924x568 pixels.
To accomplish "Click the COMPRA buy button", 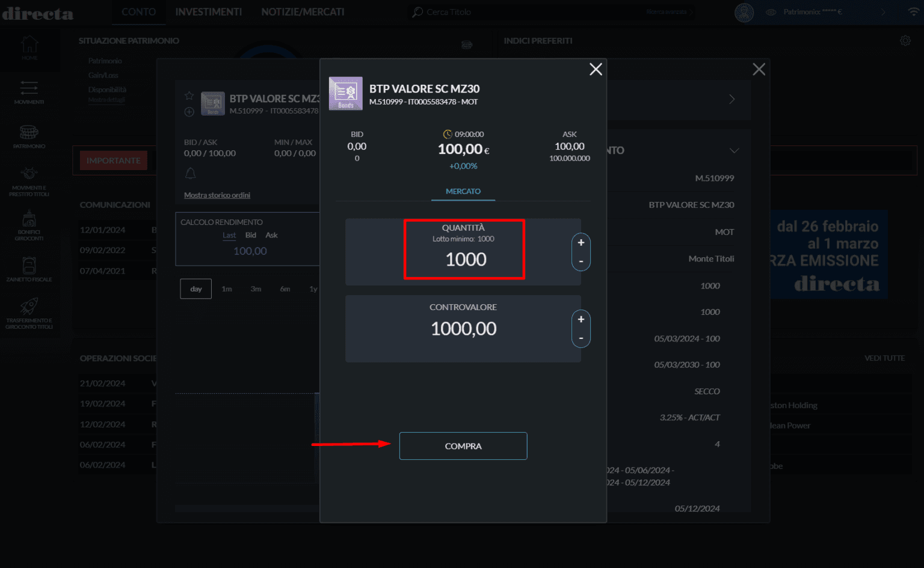I will [463, 446].
